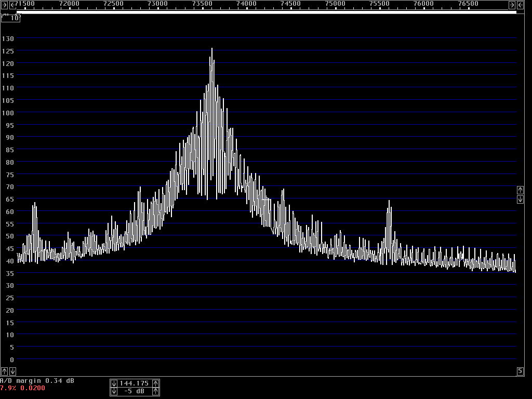The height and width of the screenshot is (399, 532).
Task: Click the up arrow on the graph's right edge
Action: click(x=520, y=190)
